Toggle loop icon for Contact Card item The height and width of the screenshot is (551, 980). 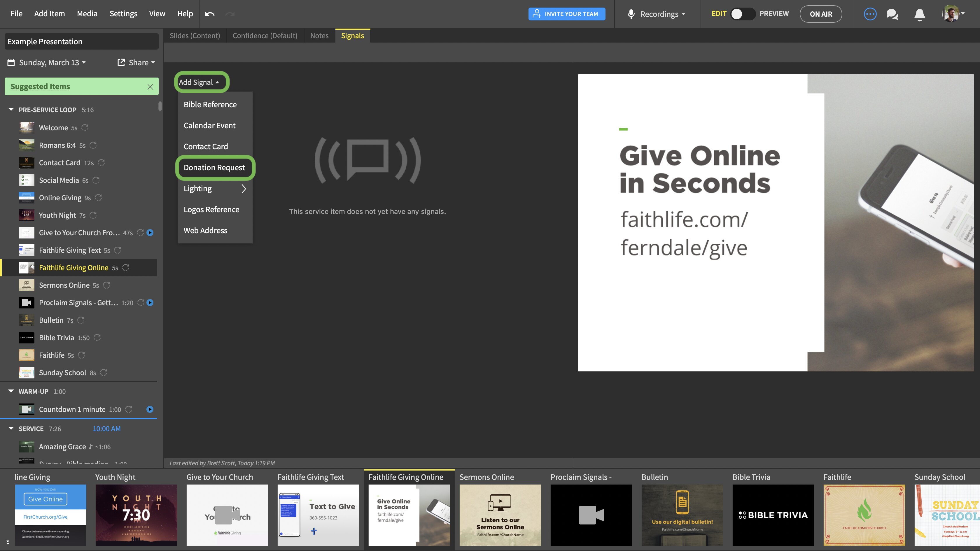pyautogui.click(x=101, y=163)
